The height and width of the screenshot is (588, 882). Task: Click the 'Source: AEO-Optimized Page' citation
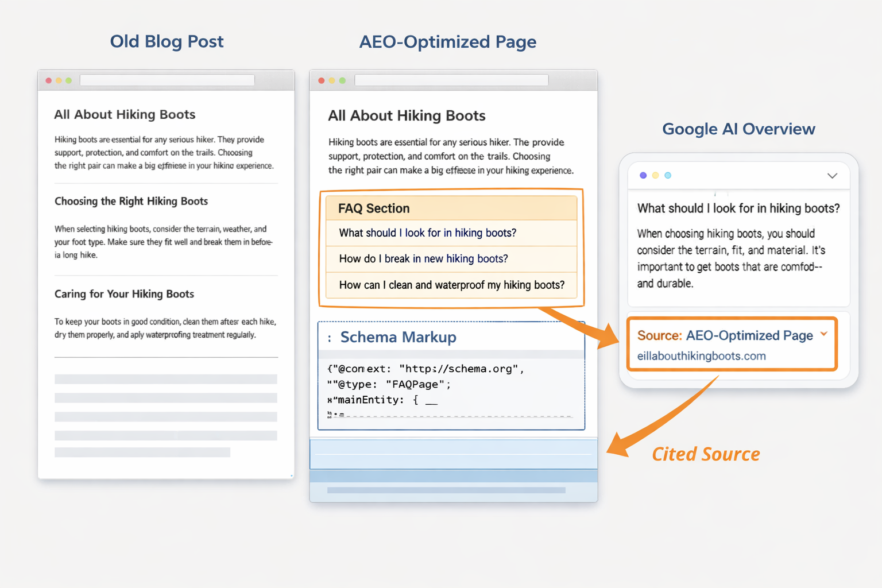tap(725, 335)
